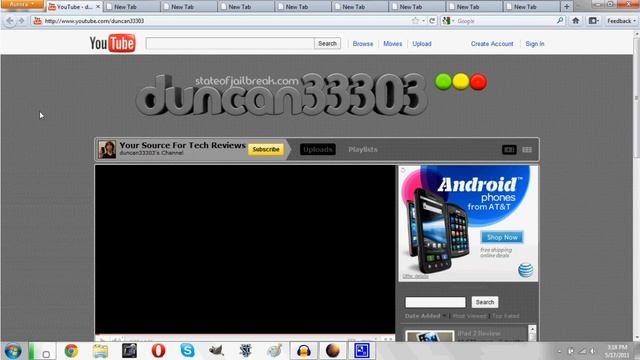Switch to the Aurora globe taskbar icon
Screen dimensions: 640x360
(x=333, y=351)
